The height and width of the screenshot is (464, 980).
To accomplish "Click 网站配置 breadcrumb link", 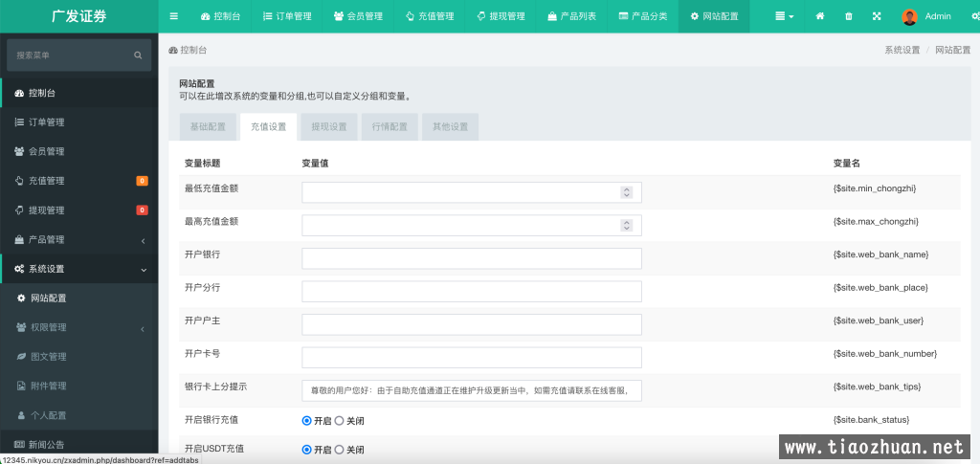I will (x=952, y=50).
